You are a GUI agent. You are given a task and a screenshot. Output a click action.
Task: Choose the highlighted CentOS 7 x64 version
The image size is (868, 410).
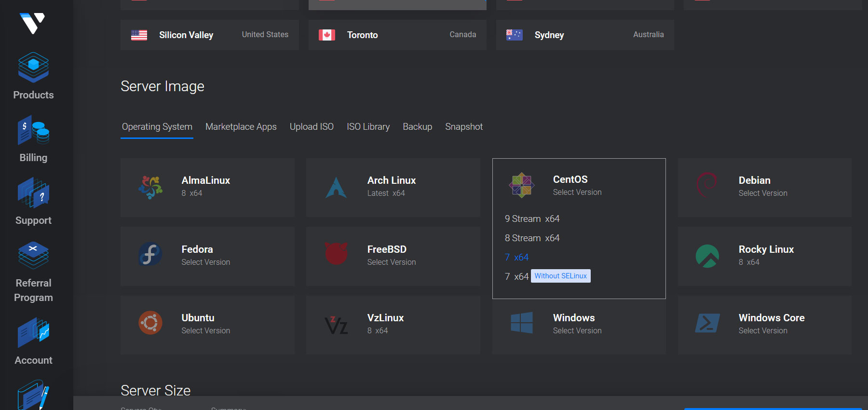pos(517,258)
